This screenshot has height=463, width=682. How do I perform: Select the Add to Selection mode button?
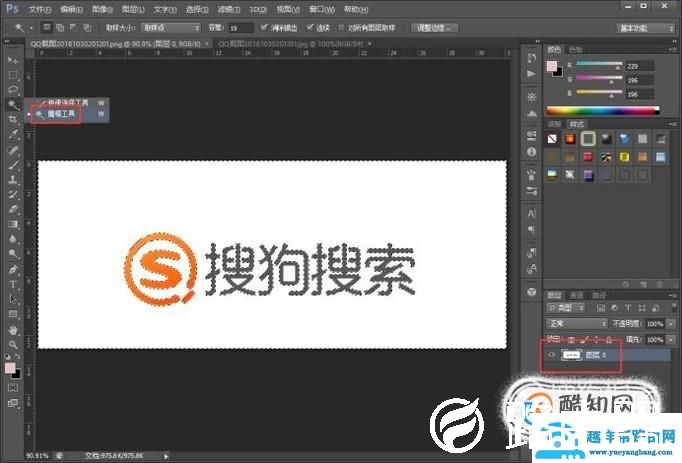point(60,28)
